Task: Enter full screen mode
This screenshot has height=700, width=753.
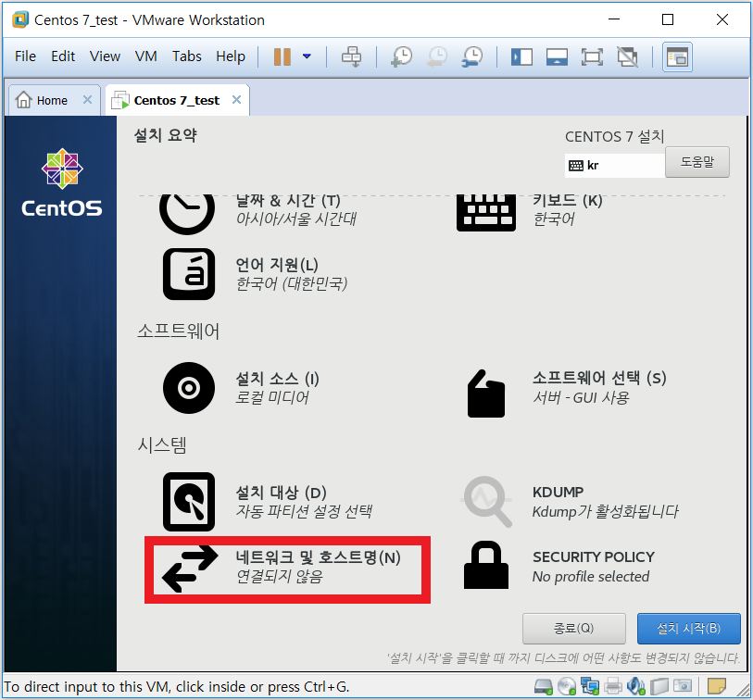Action: pyautogui.click(x=592, y=56)
